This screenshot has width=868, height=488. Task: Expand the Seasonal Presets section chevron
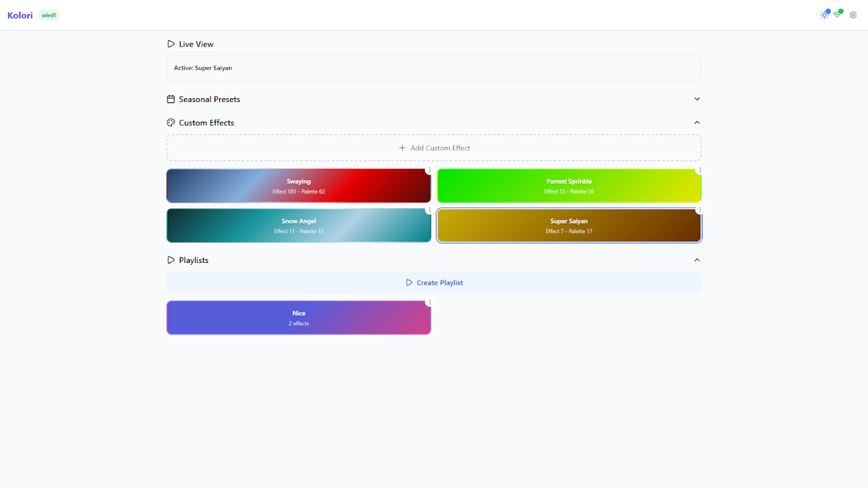click(x=697, y=99)
